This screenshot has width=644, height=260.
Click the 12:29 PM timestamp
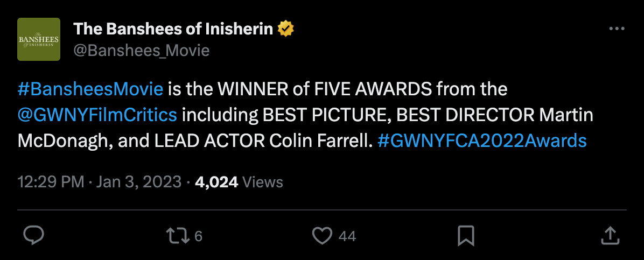(x=51, y=182)
